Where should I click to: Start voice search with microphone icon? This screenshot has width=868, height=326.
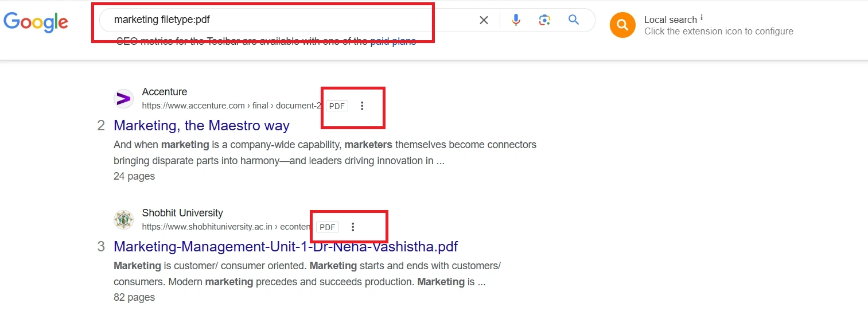pos(516,20)
